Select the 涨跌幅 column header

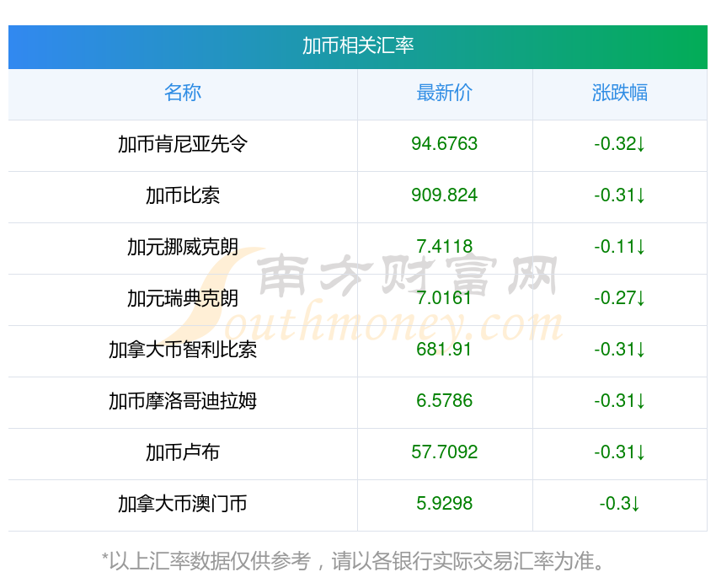click(x=620, y=93)
